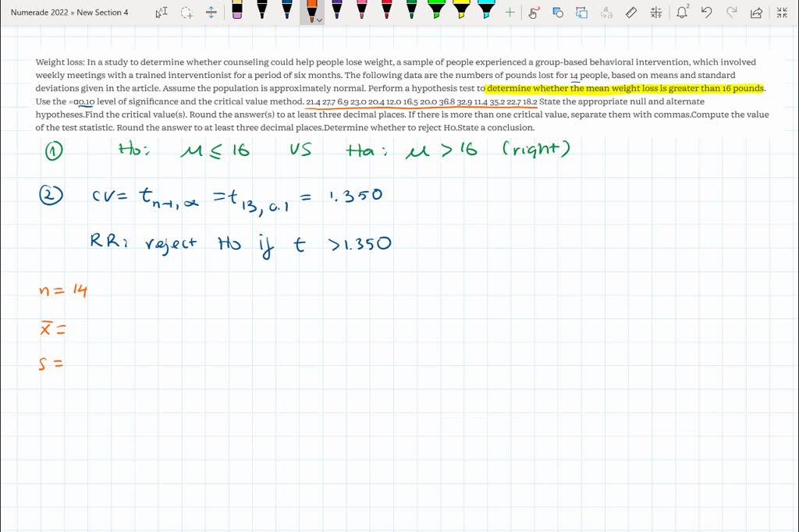Toggle Draw with Touch mode
The image size is (799, 532).
click(x=534, y=12)
